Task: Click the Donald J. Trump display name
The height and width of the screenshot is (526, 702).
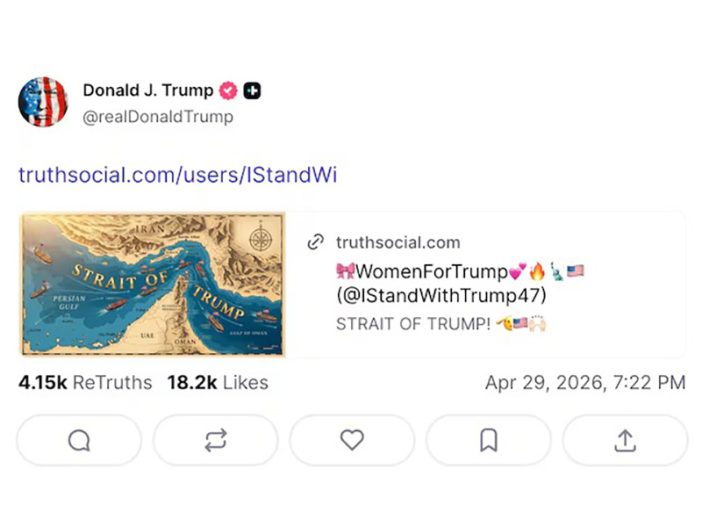Action: pyautogui.click(x=148, y=90)
